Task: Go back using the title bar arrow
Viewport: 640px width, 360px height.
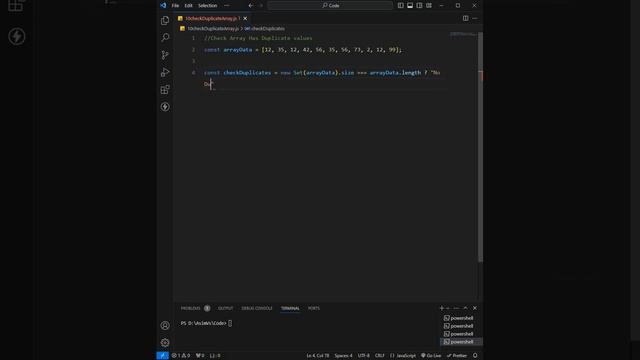Action: pos(251,5)
